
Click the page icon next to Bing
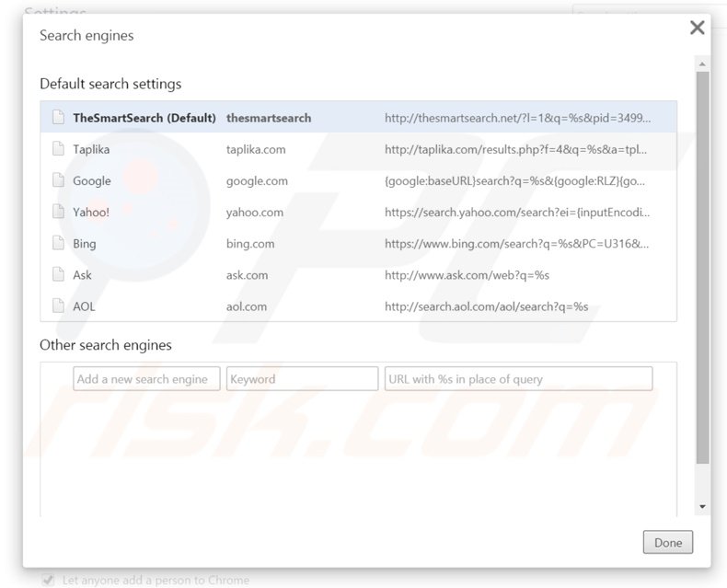point(58,244)
